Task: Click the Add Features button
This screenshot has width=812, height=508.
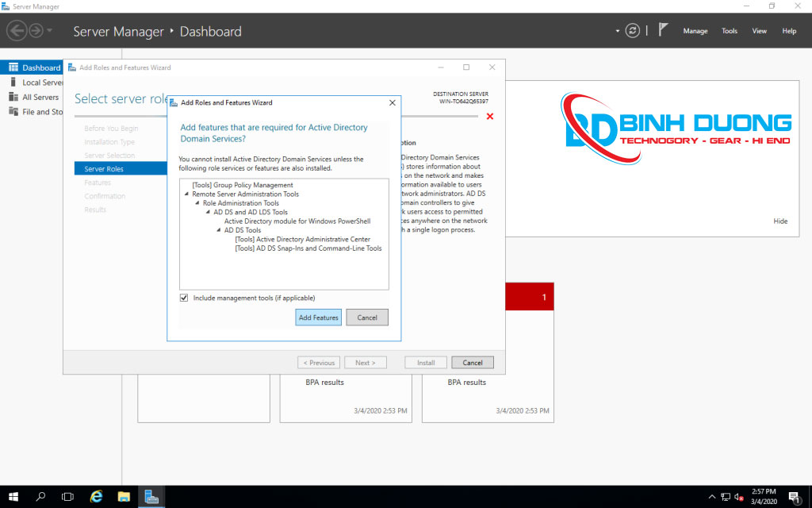Action: click(x=318, y=317)
